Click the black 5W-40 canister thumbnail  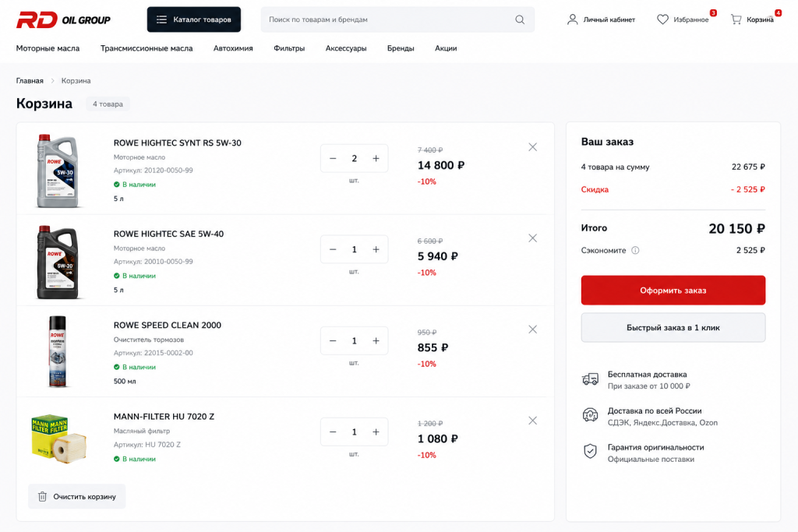point(58,262)
